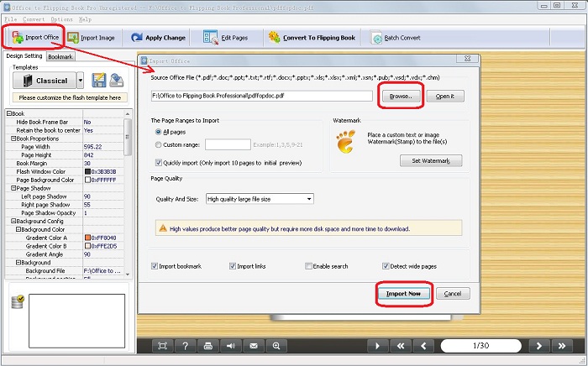Switch to the Bookmark tab
The image size is (588, 366).
coord(60,56)
